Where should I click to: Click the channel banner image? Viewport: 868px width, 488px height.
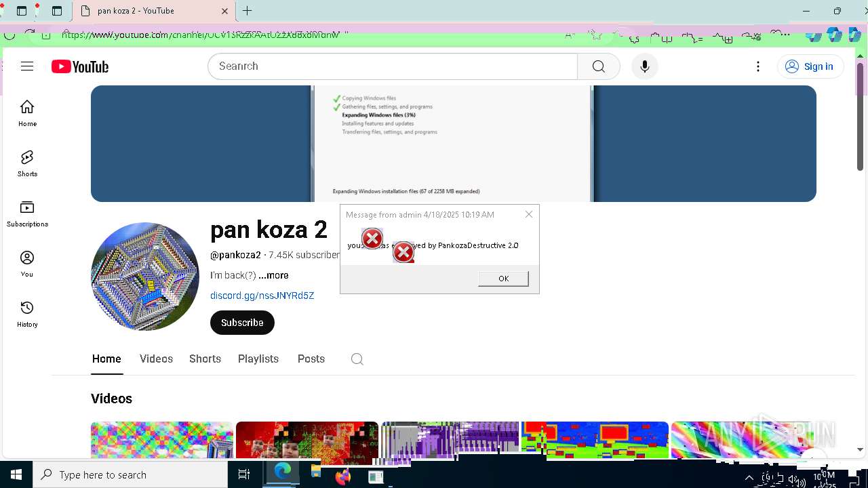pyautogui.click(x=453, y=144)
